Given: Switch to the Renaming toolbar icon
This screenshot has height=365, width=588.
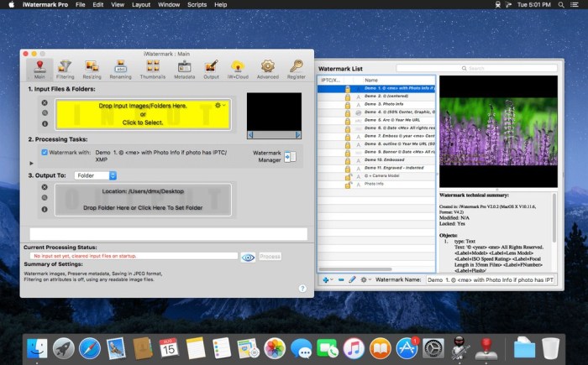Looking at the screenshot, I should coord(121,67).
